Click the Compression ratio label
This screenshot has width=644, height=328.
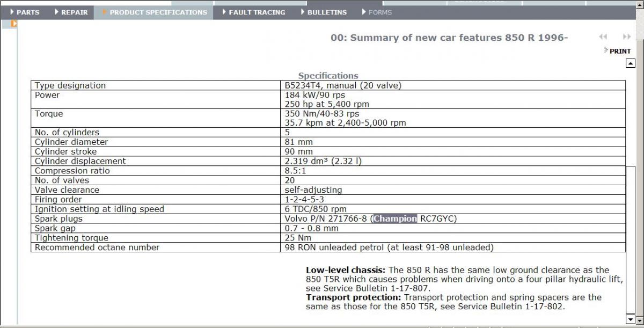(72, 171)
